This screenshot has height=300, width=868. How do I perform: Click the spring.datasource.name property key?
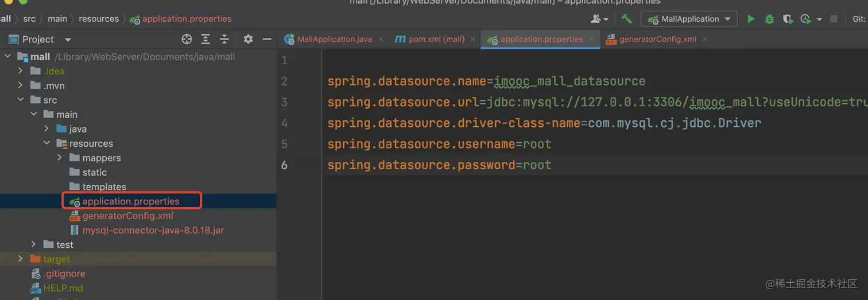tap(407, 81)
